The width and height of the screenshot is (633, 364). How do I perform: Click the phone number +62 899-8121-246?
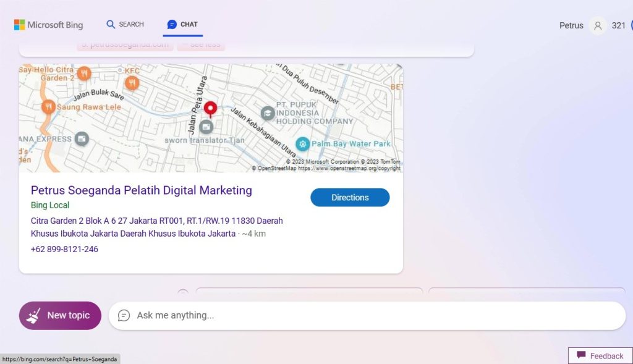click(x=64, y=249)
